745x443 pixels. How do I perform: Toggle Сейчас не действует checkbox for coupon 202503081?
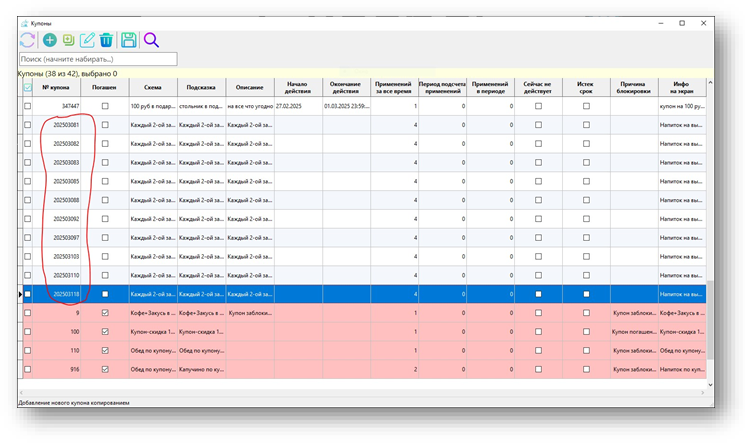[x=538, y=124]
